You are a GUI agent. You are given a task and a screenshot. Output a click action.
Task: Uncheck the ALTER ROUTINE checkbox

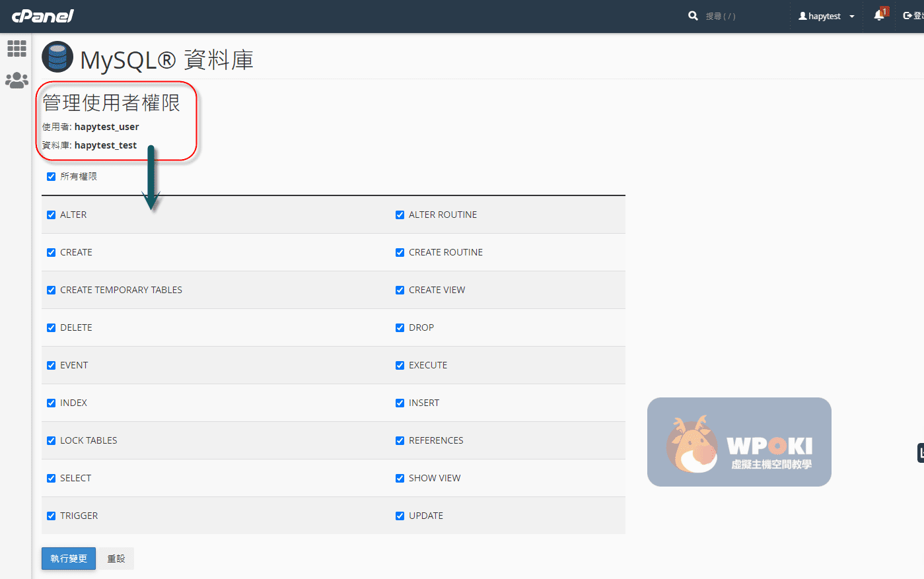click(400, 215)
